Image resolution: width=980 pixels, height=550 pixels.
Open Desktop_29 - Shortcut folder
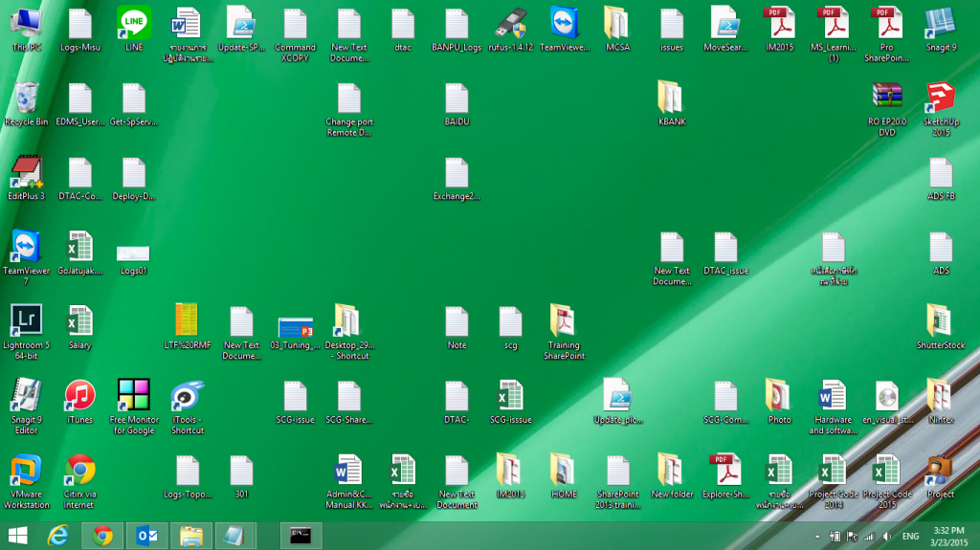tap(348, 332)
